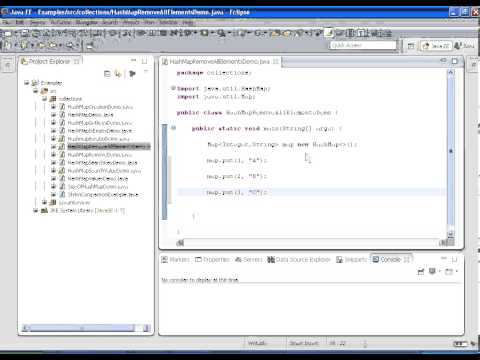Switch to the Properties tab

pos(213,259)
